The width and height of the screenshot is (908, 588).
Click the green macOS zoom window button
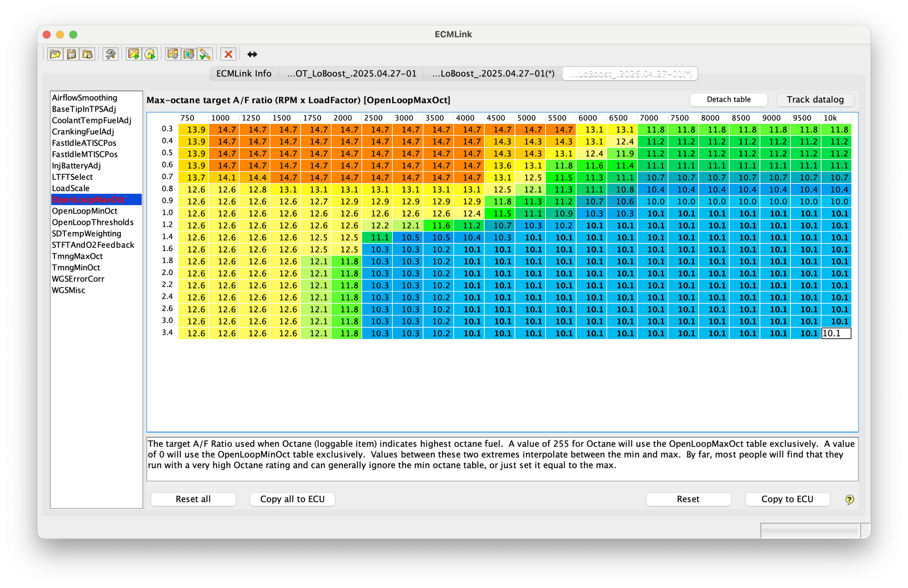click(x=73, y=35)
